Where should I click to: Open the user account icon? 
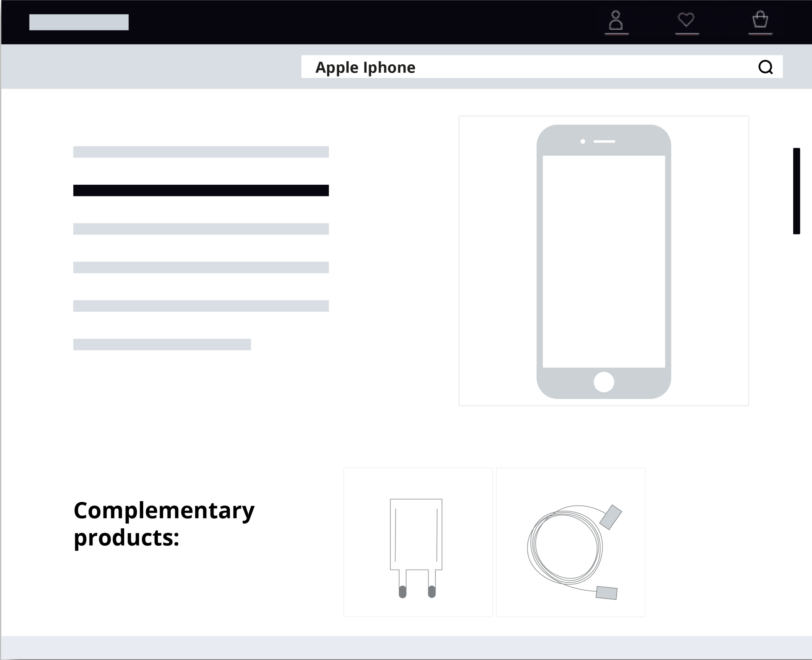click(616, 21)
